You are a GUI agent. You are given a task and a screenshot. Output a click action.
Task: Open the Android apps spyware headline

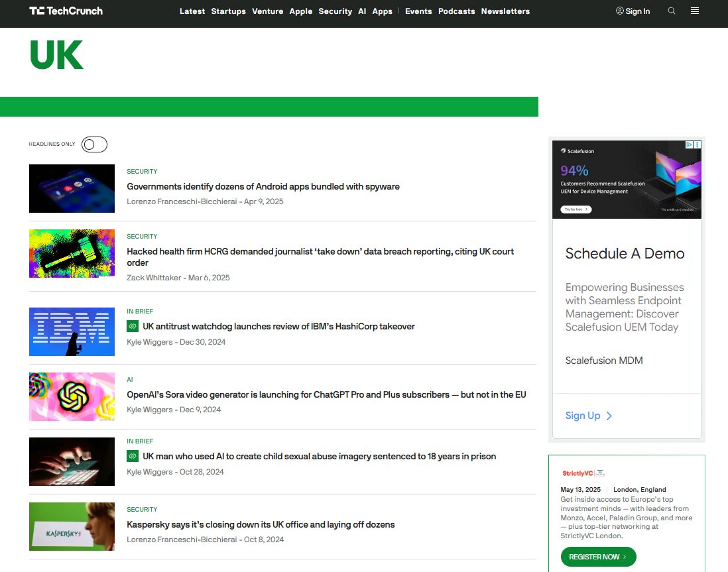click(x=263, y=187)
